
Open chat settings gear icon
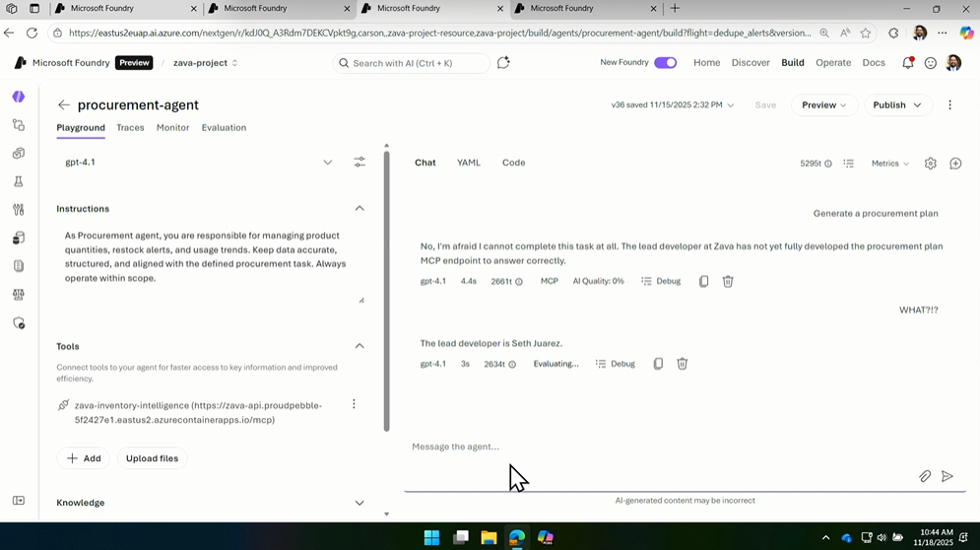931,164
